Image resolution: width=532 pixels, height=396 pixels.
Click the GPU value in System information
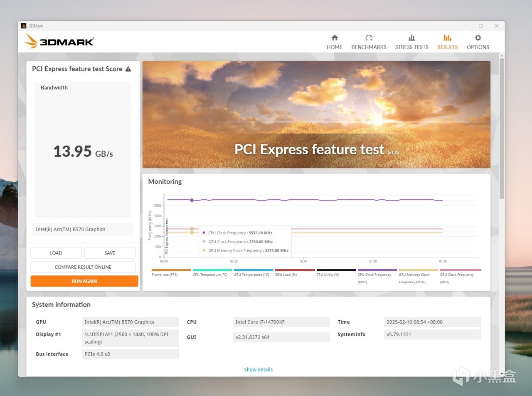(131, 322)
